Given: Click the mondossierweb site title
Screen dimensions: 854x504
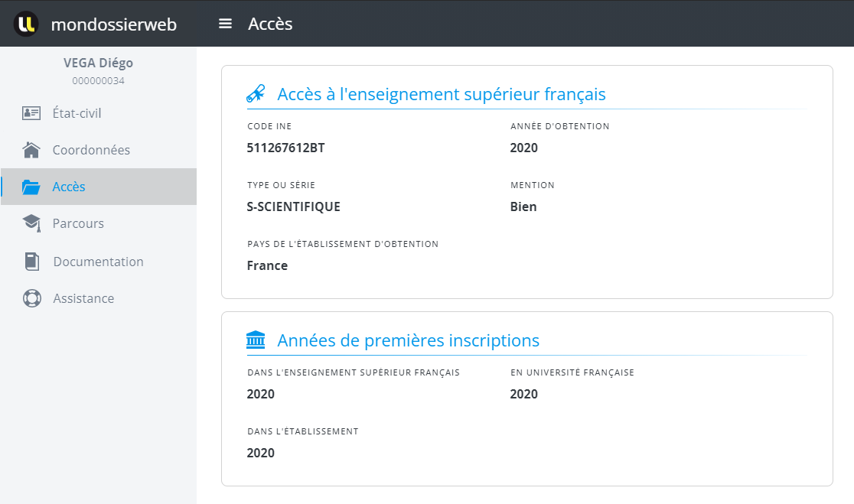Looking at the screenshot, I should (x=113, y=24).
